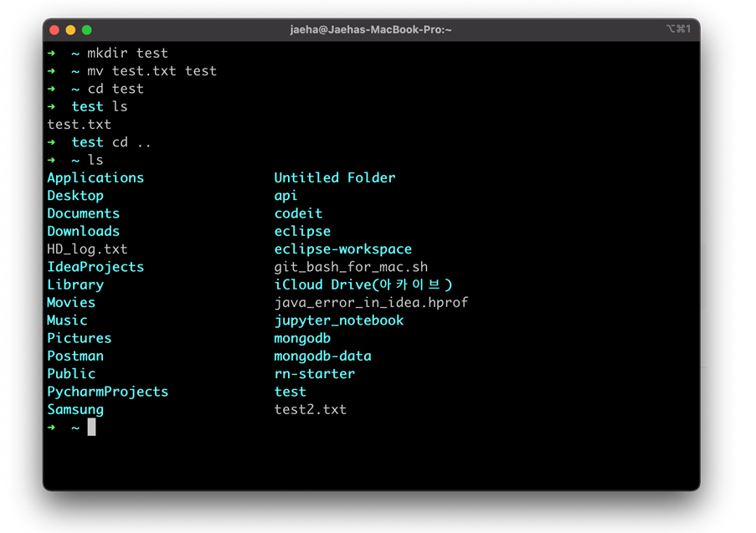Click the test.txt output line
The height and width of the screenshot is (533, 756).
point(79,125)
